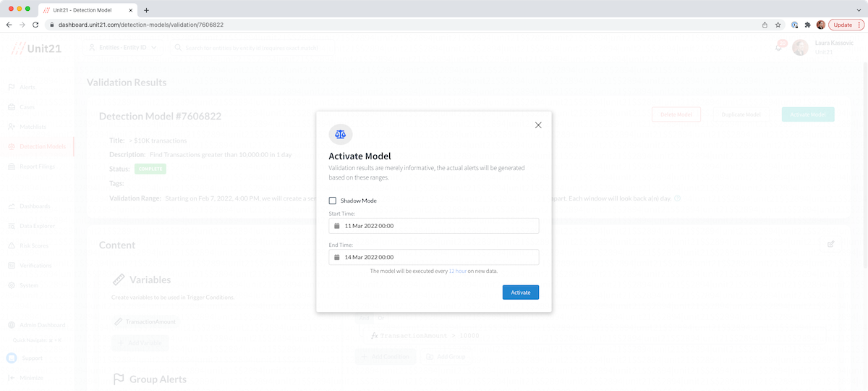Click the browser back arrow
868x391 pixels.
tap(9, 25)
